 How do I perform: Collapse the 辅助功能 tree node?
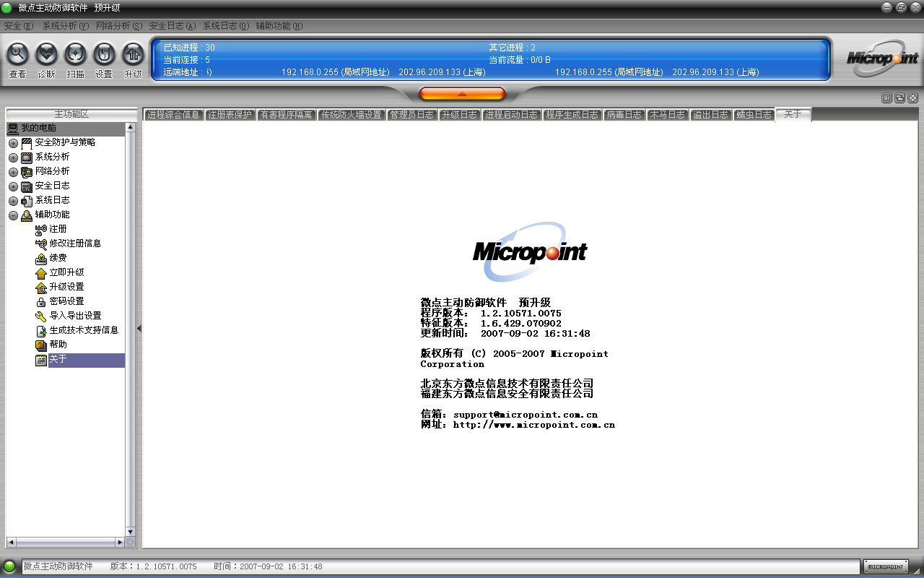(13, 215)
